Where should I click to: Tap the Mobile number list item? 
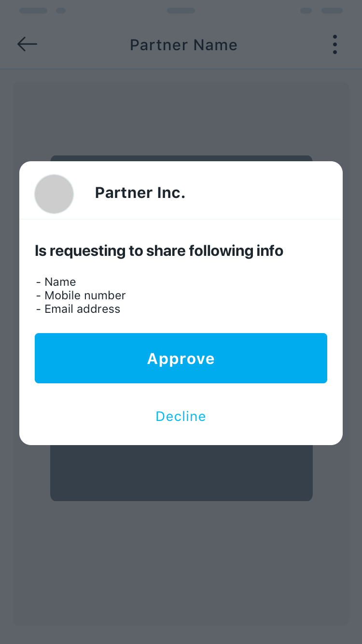coord(84,295)
